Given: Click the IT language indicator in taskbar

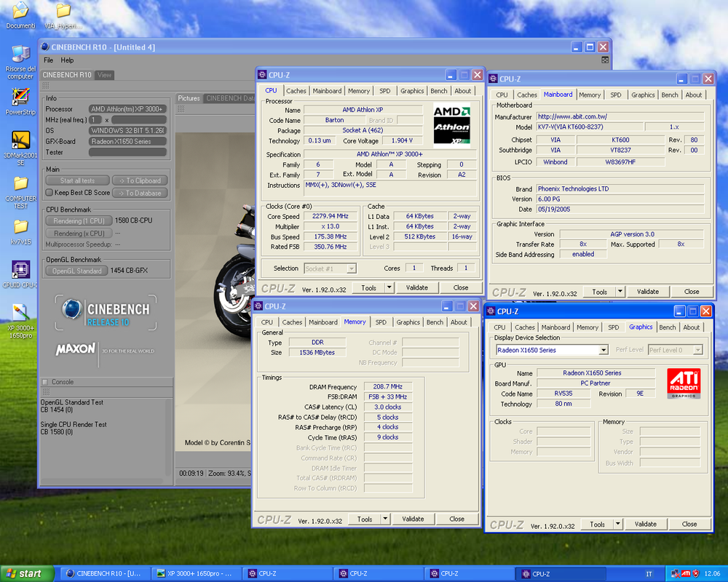Looking at the screenshot, I should coord(649,574).
